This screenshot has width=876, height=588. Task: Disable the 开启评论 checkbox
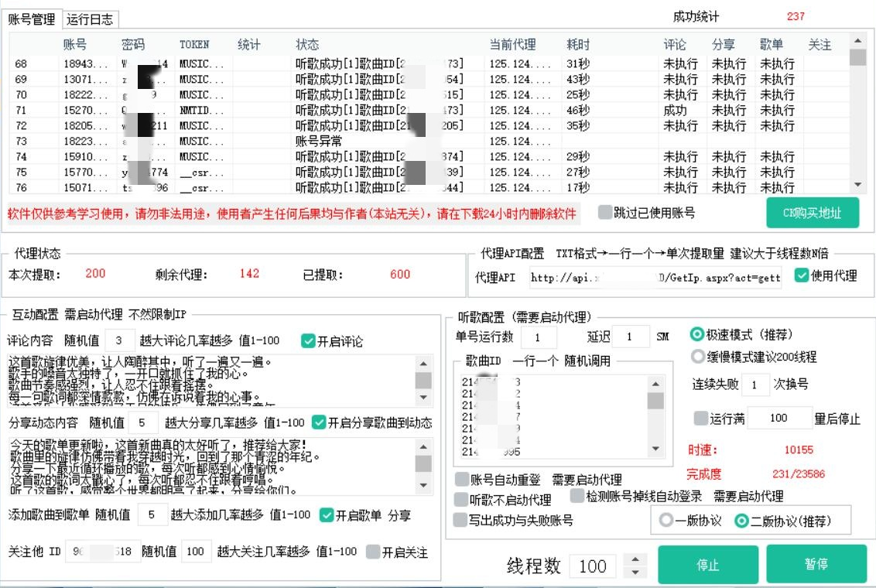click(x=308, y=341)
